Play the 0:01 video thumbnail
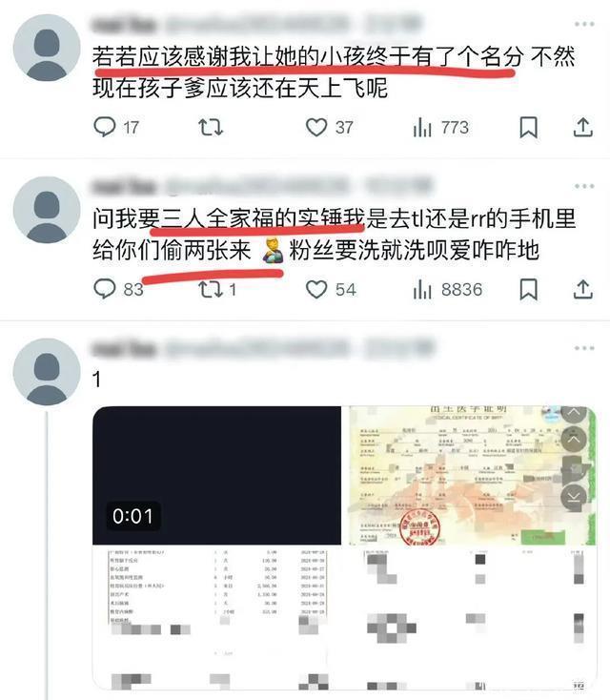The height and width of the screenshot is (700, 610). [216, 475]
